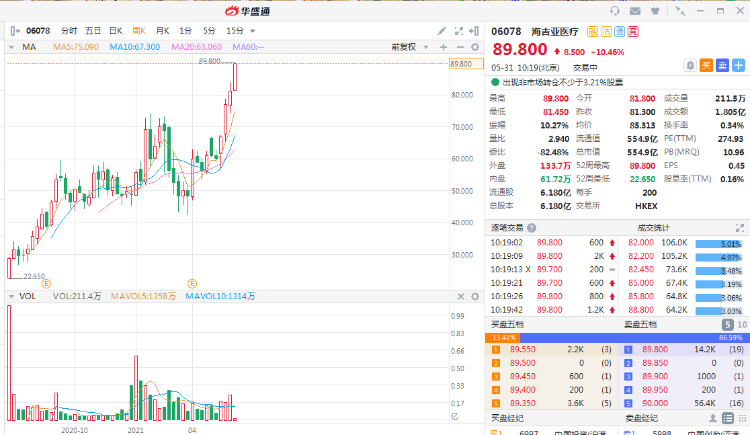Viewport: 750px width, 435px height.
Task: Click the 5.01% volume distribution bar
Action: coord(719,244)
